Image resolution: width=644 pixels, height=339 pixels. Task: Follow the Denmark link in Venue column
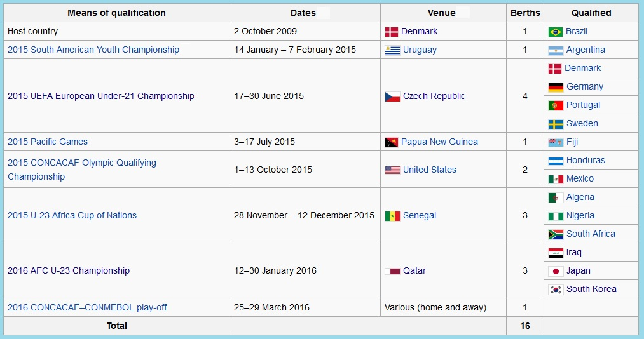[x=420, y=31]
